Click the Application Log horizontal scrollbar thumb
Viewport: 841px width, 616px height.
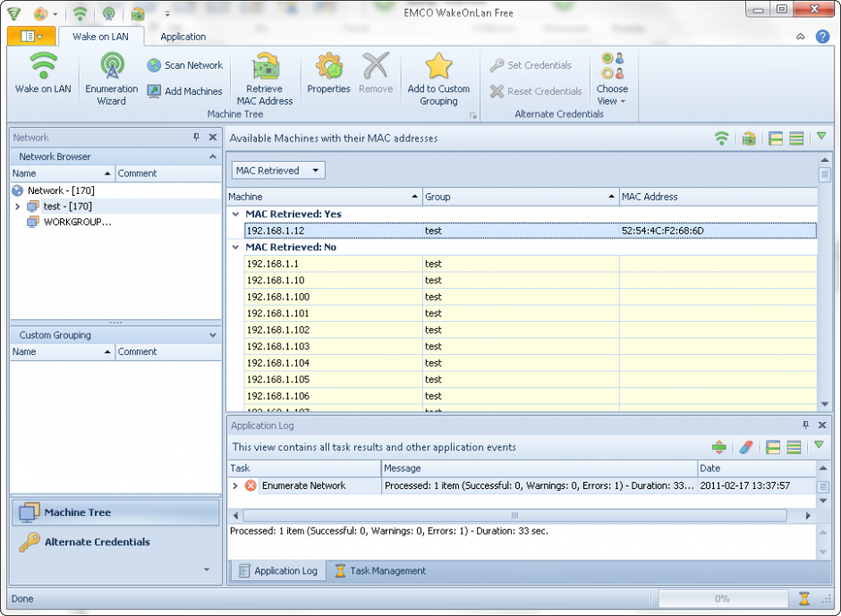514,516
